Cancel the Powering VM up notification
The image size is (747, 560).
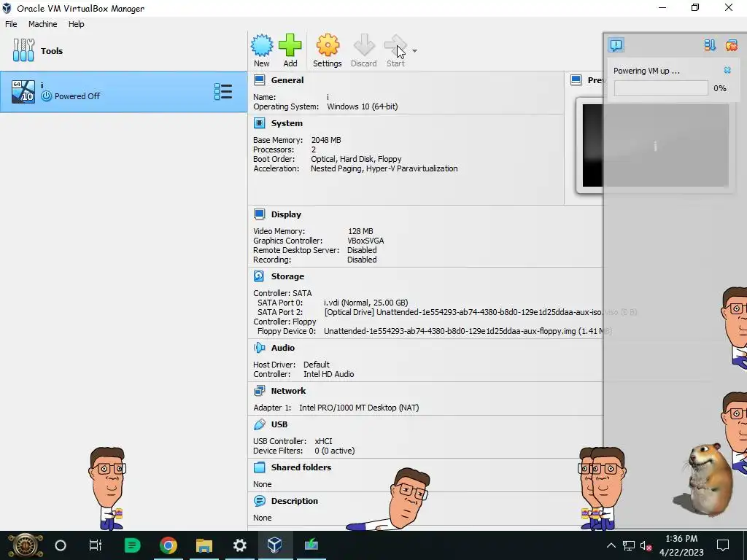(x=727, y=70)
